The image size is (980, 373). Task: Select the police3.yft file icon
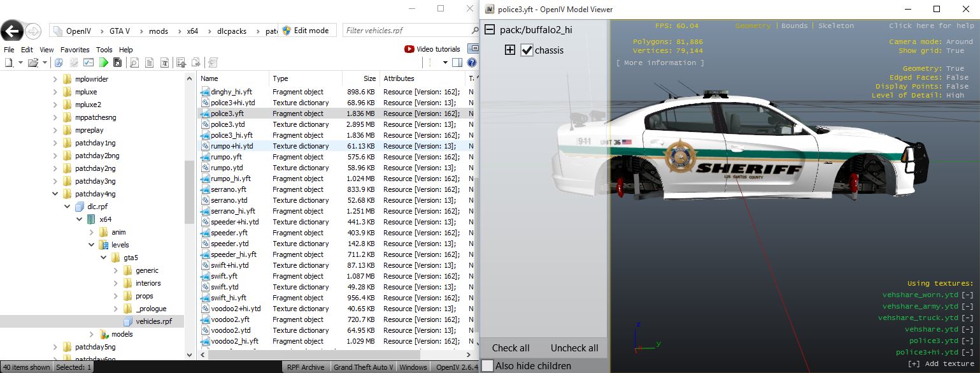(x=205, y=113)
